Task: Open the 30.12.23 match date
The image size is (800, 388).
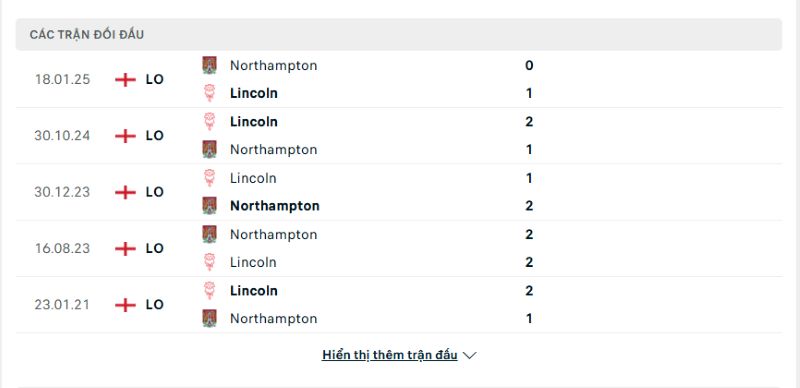Action: (x=62, y=192)
